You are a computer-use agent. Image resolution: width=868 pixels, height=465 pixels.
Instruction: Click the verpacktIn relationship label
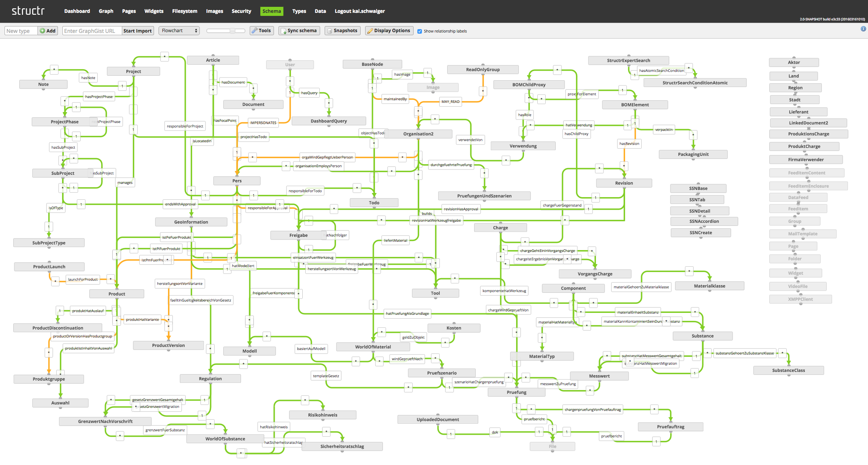coord(664,129)
